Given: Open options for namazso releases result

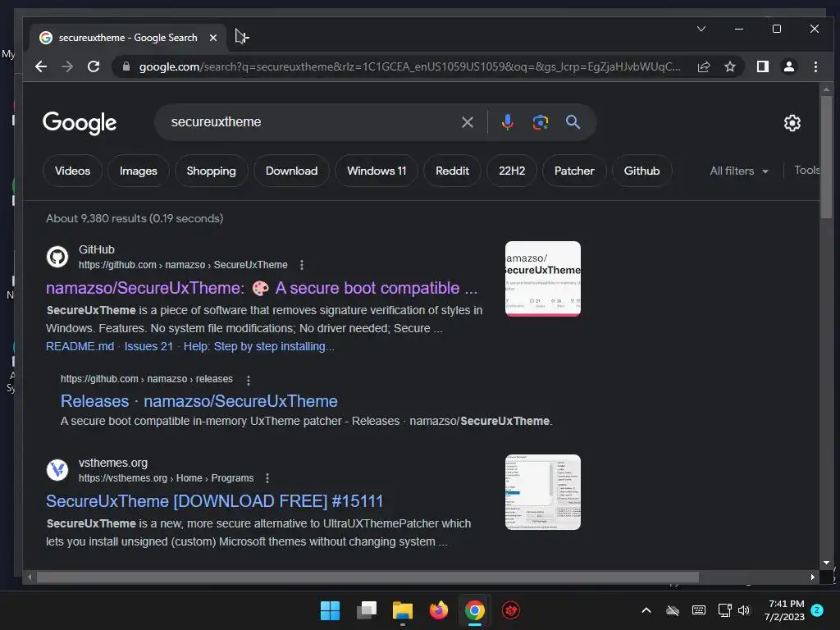Looking at the screenshot, I should pyautogui.click(x=248, y=380).
